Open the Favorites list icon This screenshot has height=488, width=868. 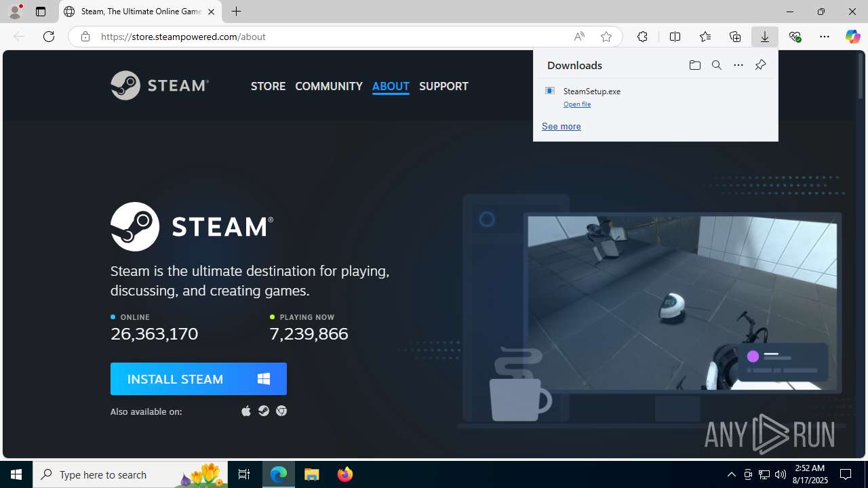(x=705, y=37)
